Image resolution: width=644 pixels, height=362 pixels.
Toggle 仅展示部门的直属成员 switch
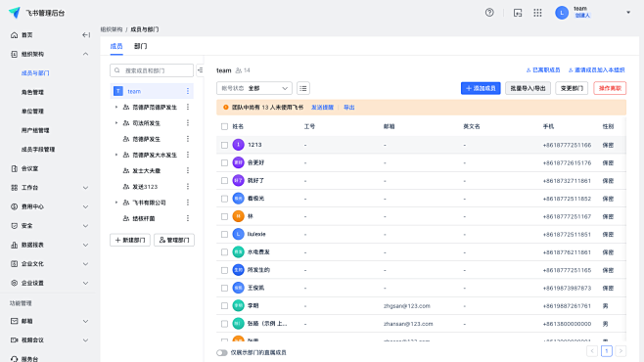tap(222, 352)
